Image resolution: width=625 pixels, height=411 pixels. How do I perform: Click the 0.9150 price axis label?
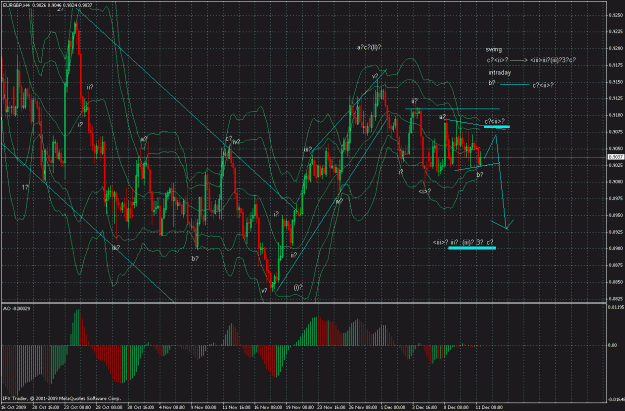pos(615,82)
